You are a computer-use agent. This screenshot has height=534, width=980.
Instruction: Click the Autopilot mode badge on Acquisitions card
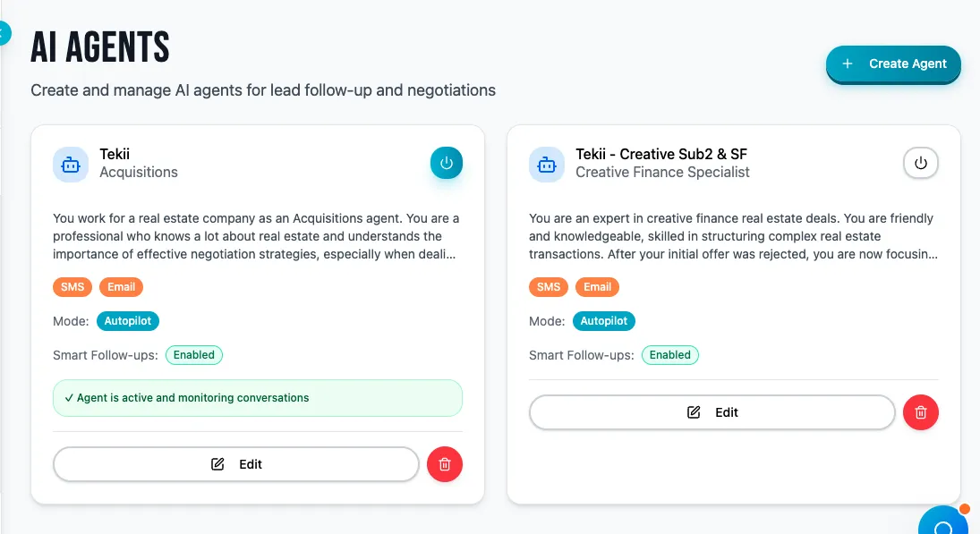coord(128,321)
